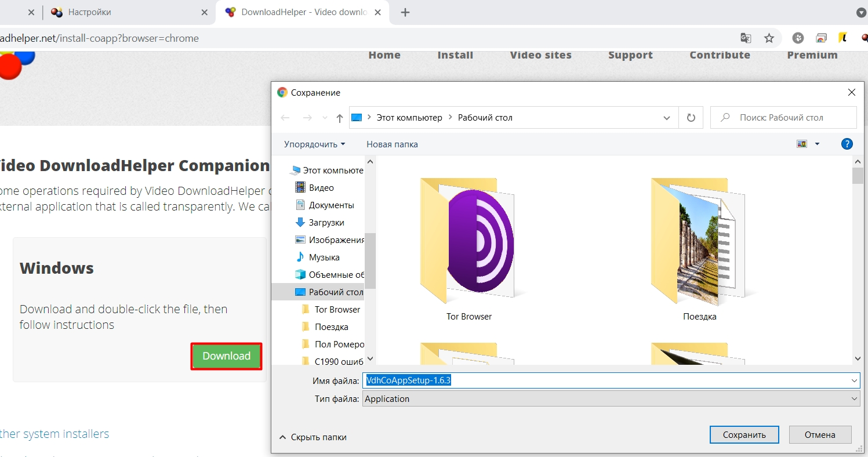Open the Упорядочить dropdown menu
Screen dimensions: 868x457
click(x=314, y=144)
